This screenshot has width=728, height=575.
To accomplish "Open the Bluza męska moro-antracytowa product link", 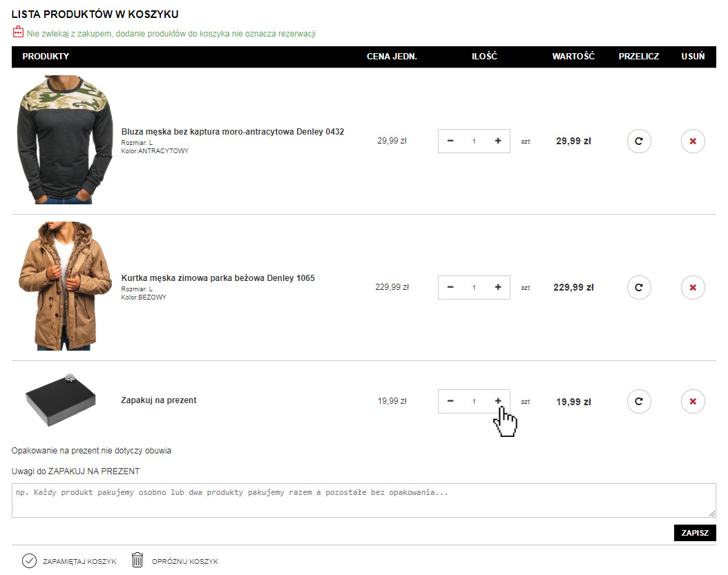I will click(x=232, y=132).
